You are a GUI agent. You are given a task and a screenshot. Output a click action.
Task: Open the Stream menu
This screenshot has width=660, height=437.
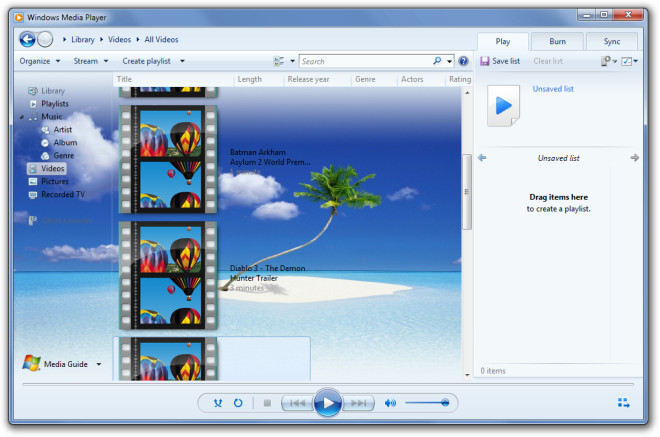[x=91, y=61]
